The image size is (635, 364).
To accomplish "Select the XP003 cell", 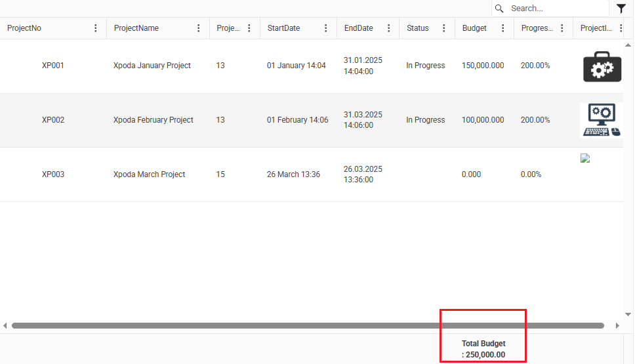I will (53, 174).
